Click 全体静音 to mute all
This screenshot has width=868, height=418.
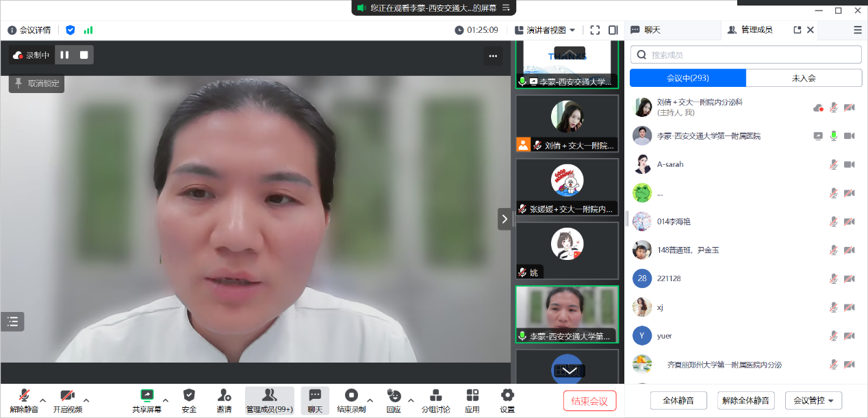click(678, 400)
